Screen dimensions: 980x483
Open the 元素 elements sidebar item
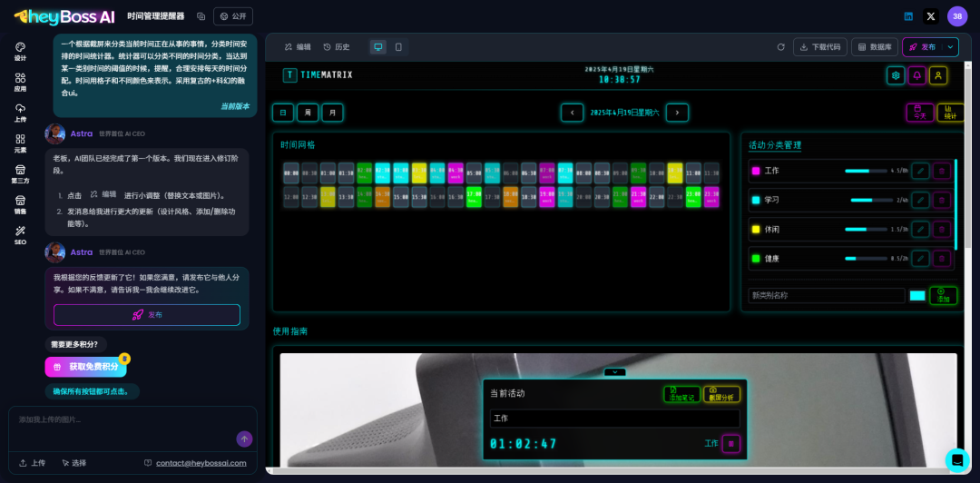20,143
